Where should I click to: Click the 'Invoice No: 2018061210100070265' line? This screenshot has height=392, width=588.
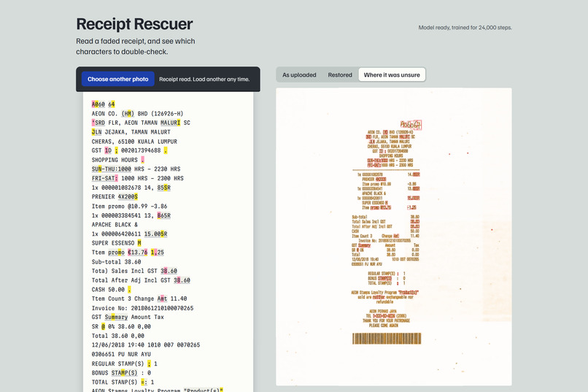pyautogui.click(x=142, y=308)
